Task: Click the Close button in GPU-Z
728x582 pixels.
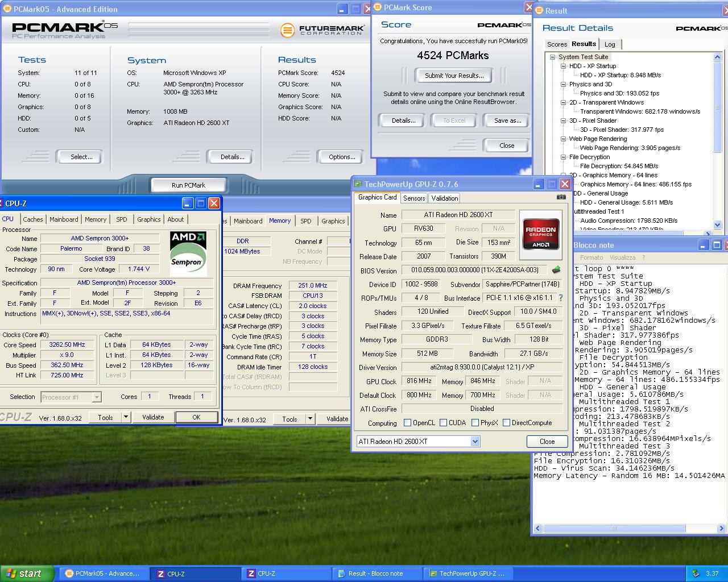Action: pos(547,441)
